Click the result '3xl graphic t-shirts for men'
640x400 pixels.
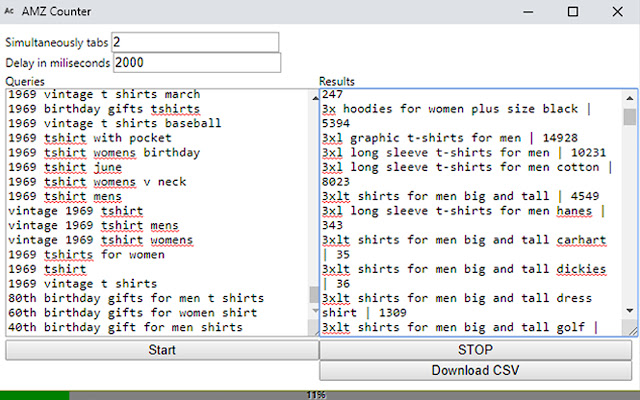click(x=422, y=138)
